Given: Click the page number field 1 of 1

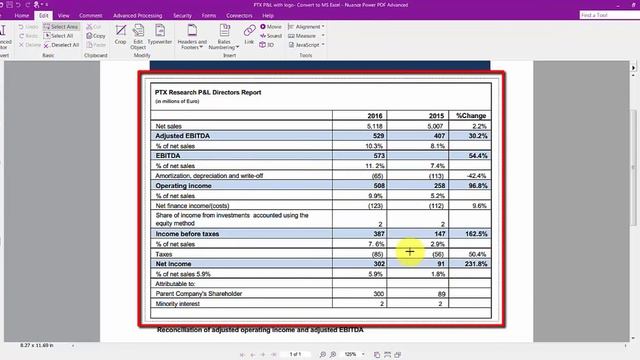Looking at the screenshot, I should pyautogui.click(x=296, y=354).
